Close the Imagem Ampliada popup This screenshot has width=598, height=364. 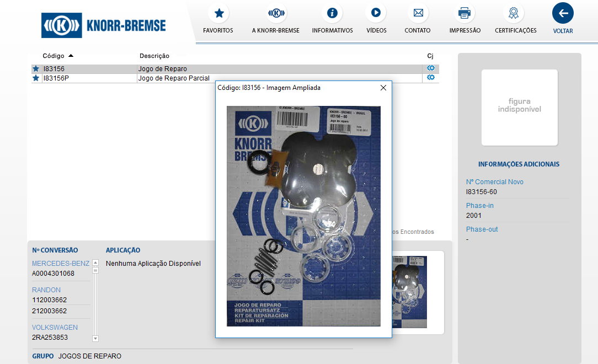[x=383, y=88]
